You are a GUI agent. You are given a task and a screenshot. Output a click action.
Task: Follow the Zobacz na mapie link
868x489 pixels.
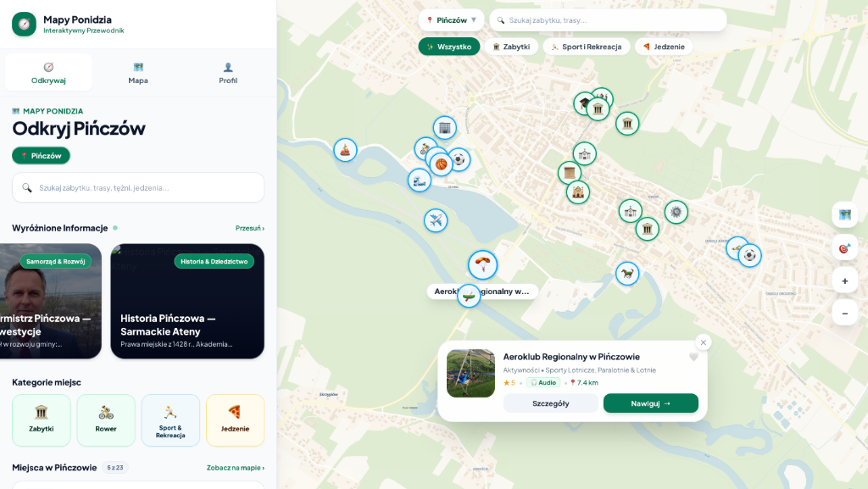click(x=236, y=468)
